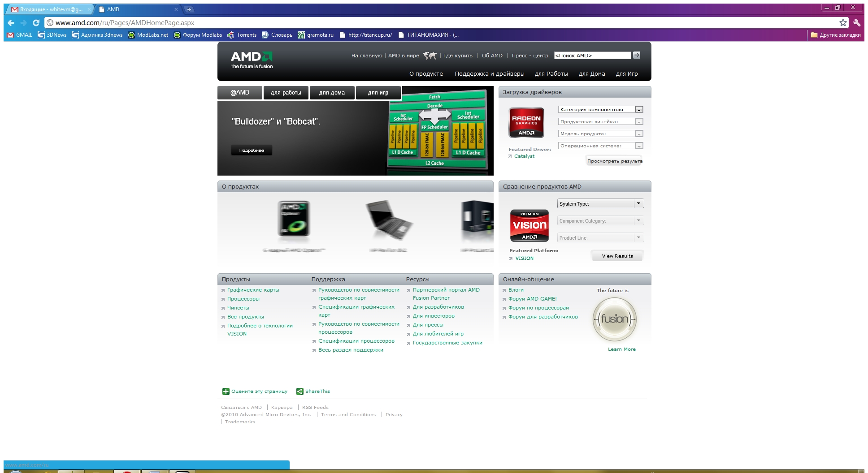
Task: Open the VISION featured platform link
Action: tap(524, 258)
